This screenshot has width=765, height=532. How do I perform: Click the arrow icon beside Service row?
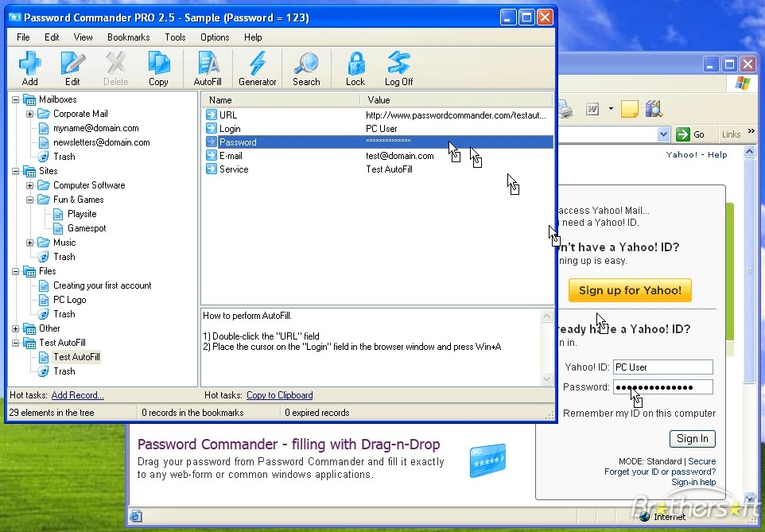coord(212,169)
